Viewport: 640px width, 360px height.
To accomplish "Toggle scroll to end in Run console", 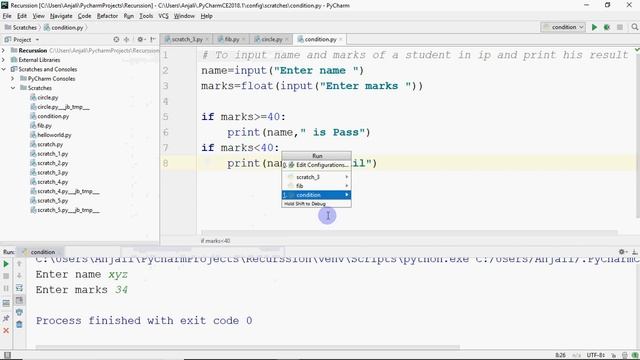I will click(19, 300).
